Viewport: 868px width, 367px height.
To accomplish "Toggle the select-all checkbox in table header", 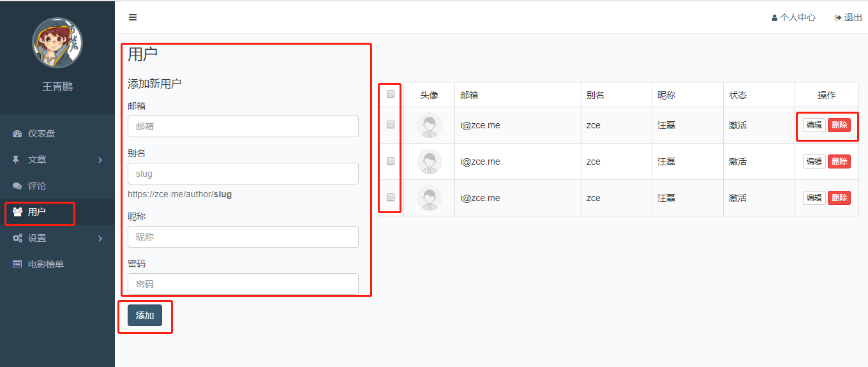I will point(391,94).
